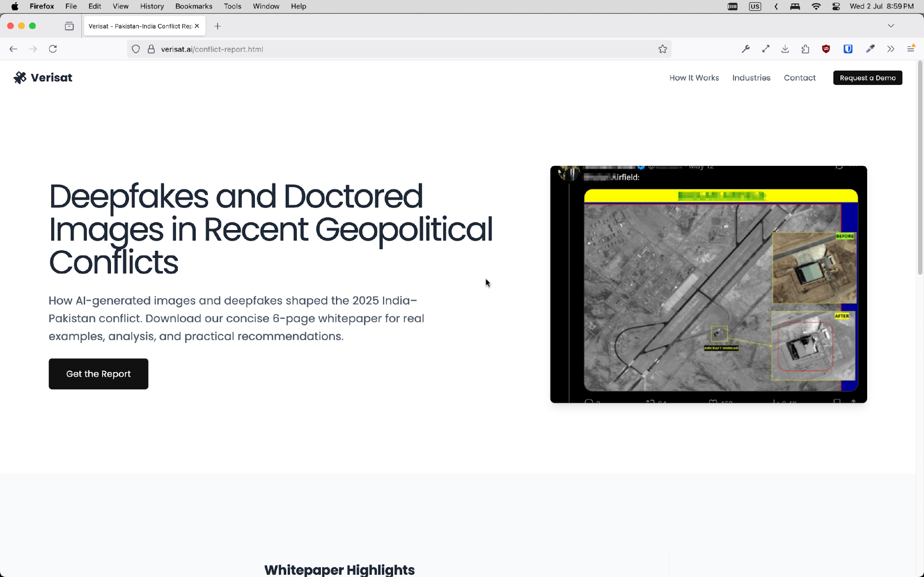Open the Downloads toolbar icon
The height and width of the screenshot is (577, 924).
click(x=785, y=49)
